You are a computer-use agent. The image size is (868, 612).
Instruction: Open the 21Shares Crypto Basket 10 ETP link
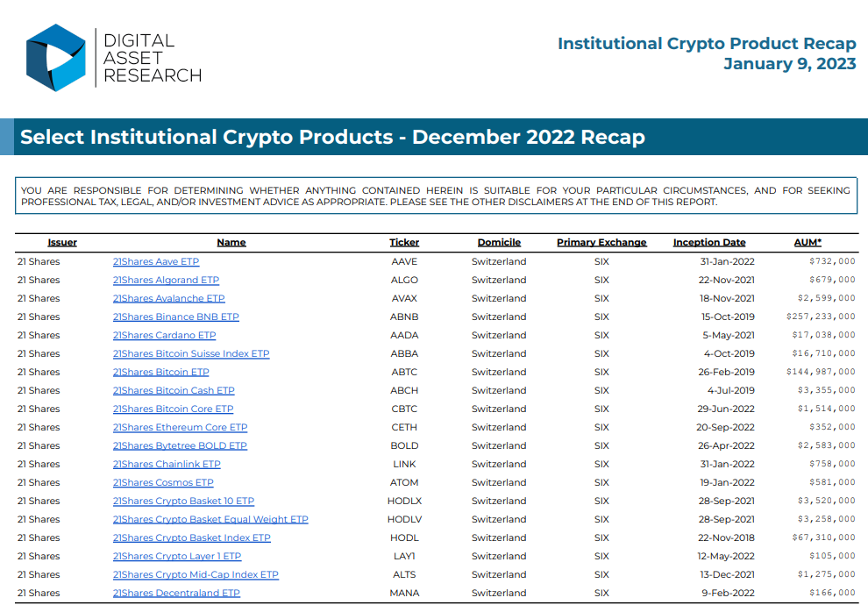click(x=184, y=501)
